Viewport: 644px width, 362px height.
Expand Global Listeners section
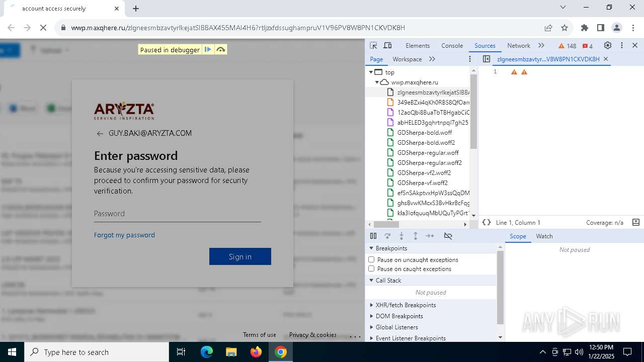point(371,327)
